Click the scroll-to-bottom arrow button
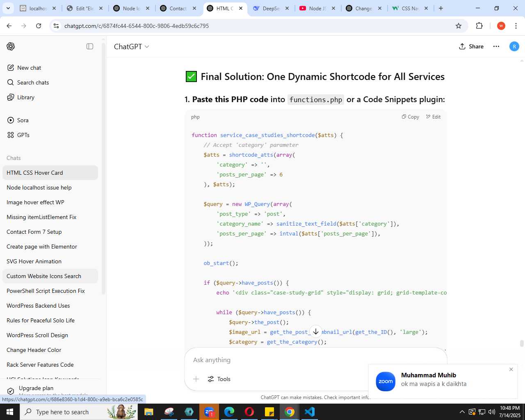This screenshot has width=525, height=420. [x=316, y=331]
